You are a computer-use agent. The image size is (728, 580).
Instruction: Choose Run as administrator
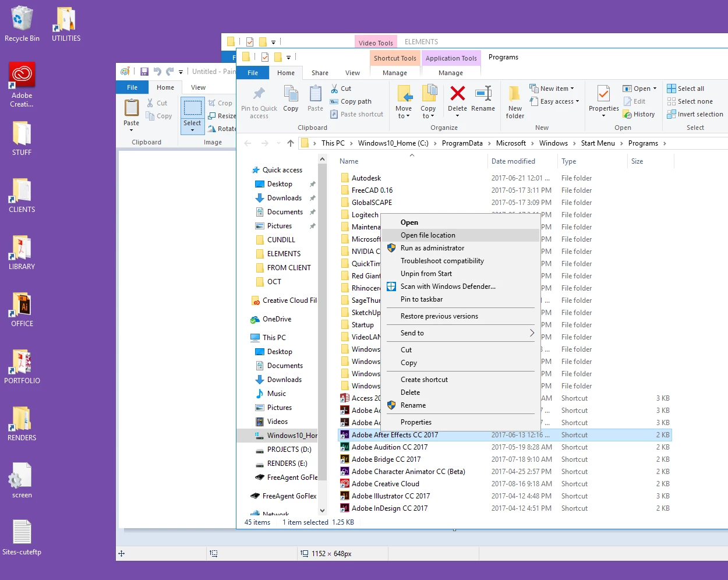click(x=460, y=248)
